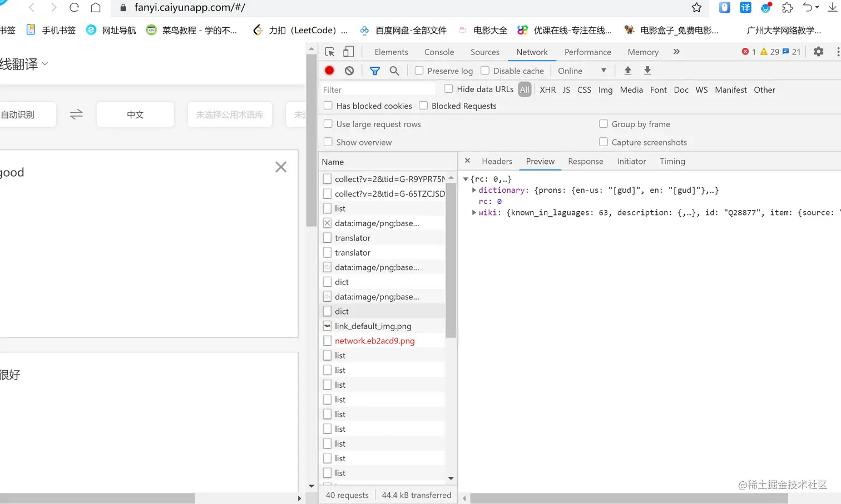Toggle the network filter funnel icon
The height and width of the screenshot is (504, 841).
pyautogui.click(x=375, y=71)
